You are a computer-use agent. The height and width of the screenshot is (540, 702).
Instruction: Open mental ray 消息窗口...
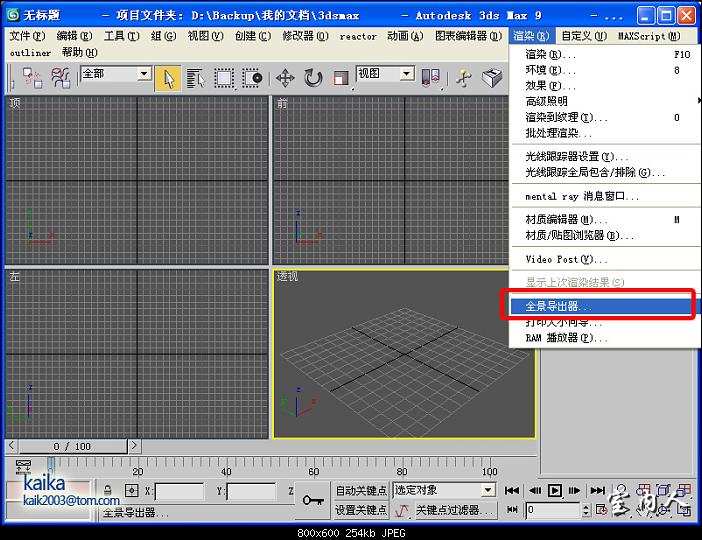(x=605, y=196)
